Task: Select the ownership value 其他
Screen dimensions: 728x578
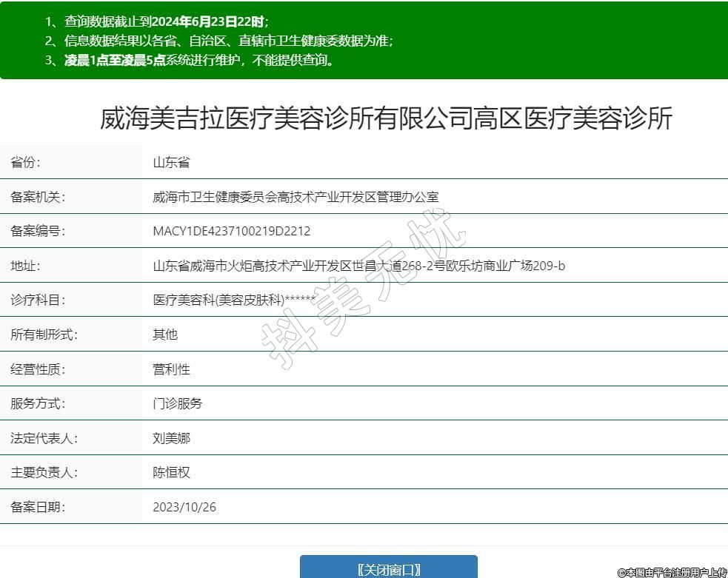Action: tap(165, 335)
